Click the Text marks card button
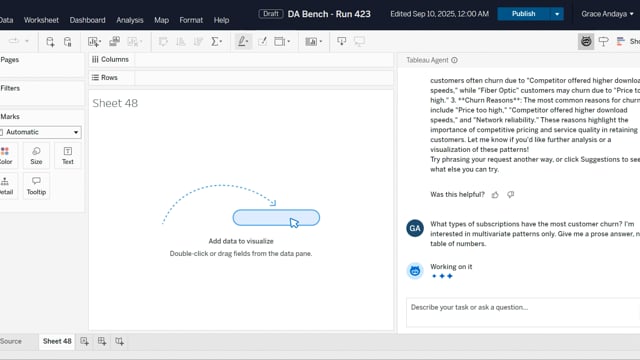 (68, 156)
